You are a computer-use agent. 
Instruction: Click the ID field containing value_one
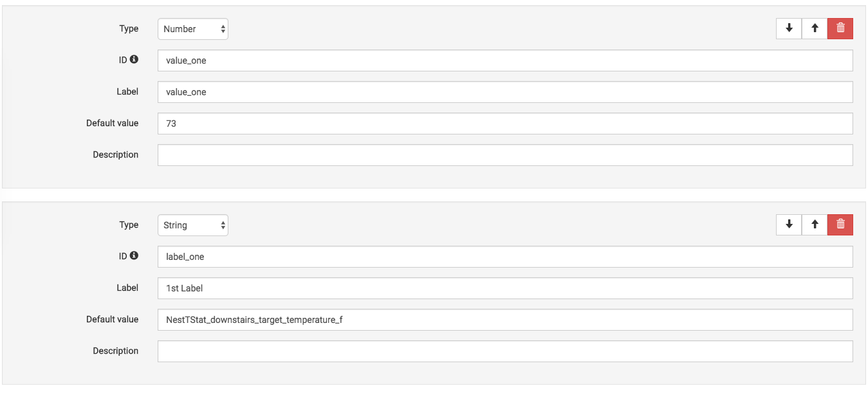[505, 60]
